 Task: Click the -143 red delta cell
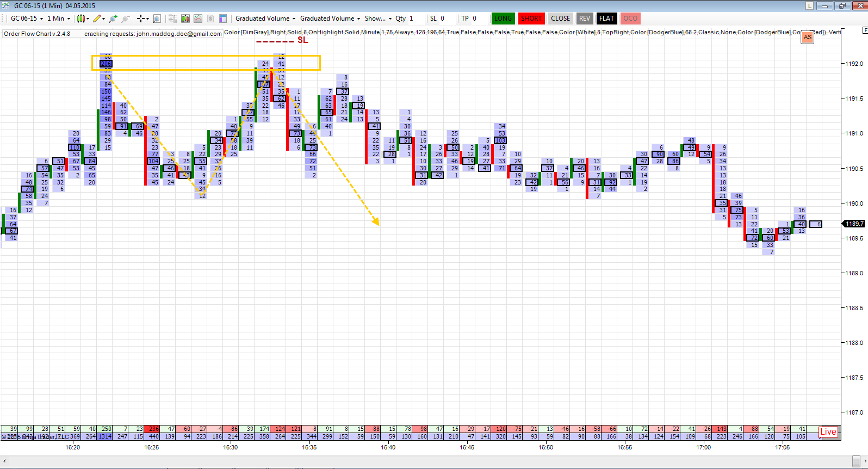click(720, 429)
